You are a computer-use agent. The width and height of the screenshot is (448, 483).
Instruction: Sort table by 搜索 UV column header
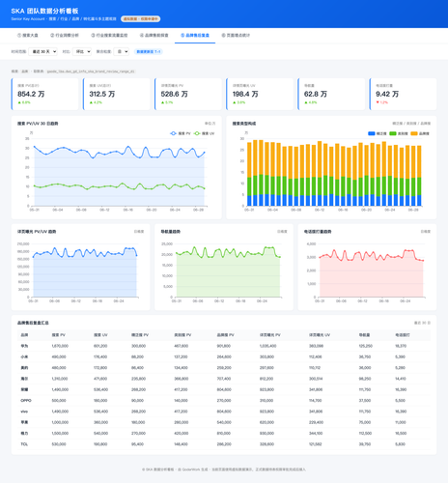100,335
